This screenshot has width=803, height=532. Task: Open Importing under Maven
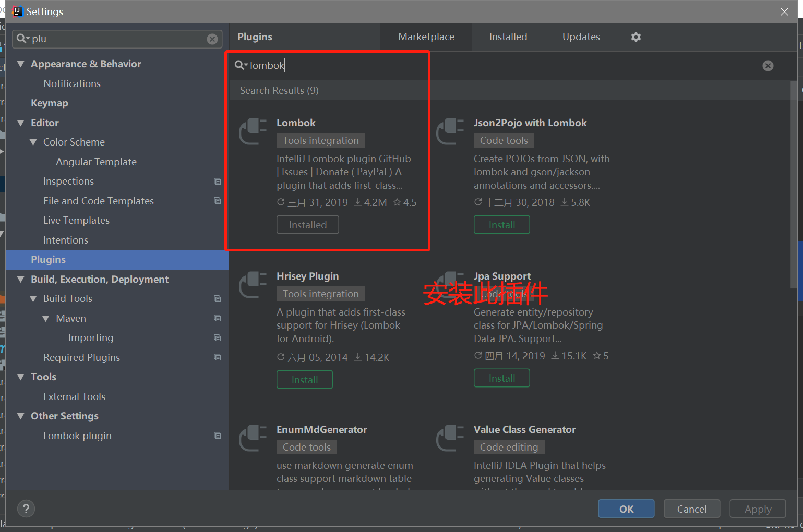[x=91, y=338]
